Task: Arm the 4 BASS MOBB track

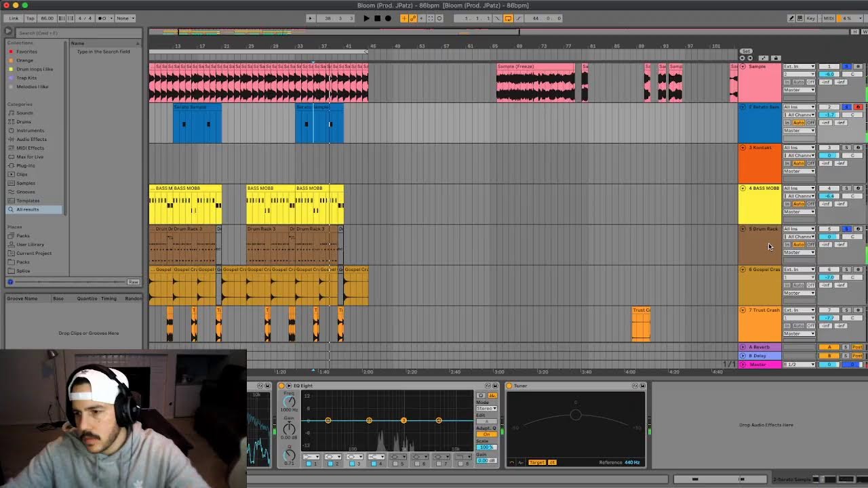Action: click(859, 188)
